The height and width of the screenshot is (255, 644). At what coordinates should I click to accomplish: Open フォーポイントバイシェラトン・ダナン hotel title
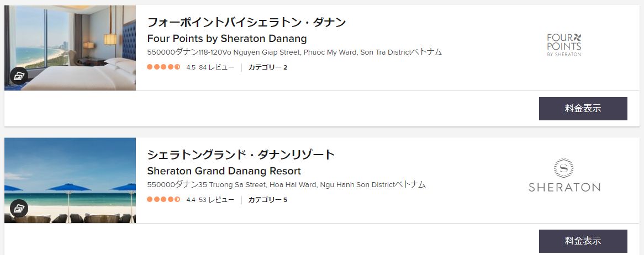click(246, 22)
